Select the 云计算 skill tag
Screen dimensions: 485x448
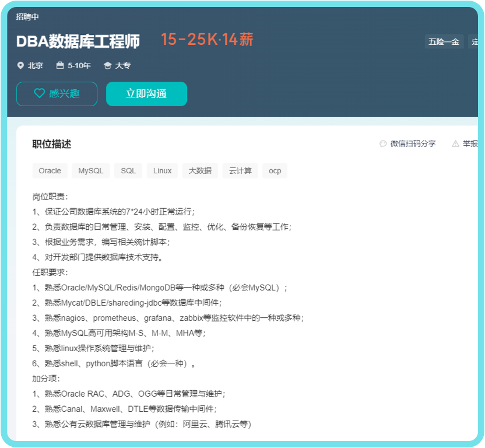click(x=240, y=171)
